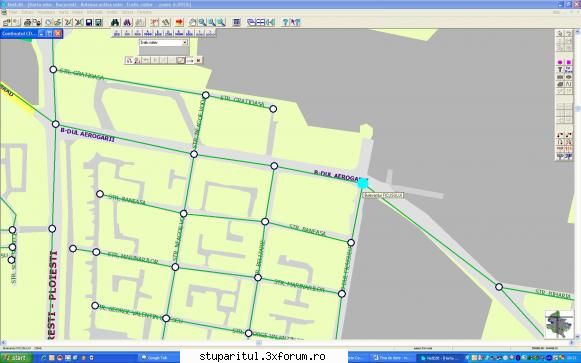Click the vertical PLOIESTI road label
The image size is (581, 363).
(53, 295)
